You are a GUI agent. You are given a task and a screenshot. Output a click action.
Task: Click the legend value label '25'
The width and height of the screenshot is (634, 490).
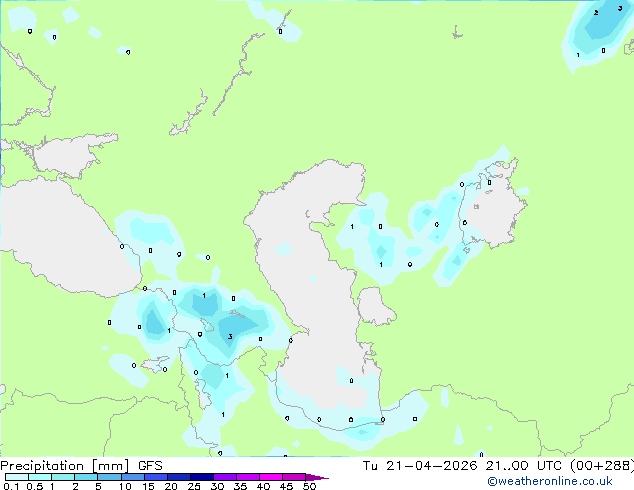[x=194, y=486]
